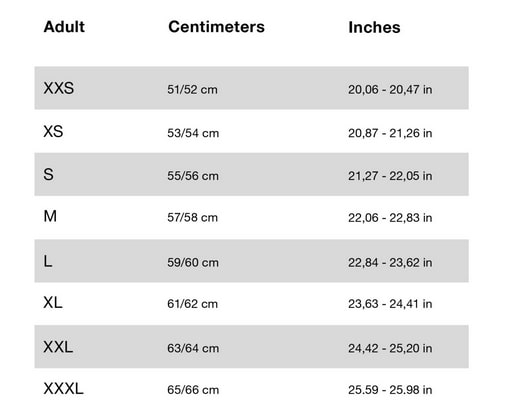Select the M size label
Viewport: 510px width, 417px height.
(50, 216)
